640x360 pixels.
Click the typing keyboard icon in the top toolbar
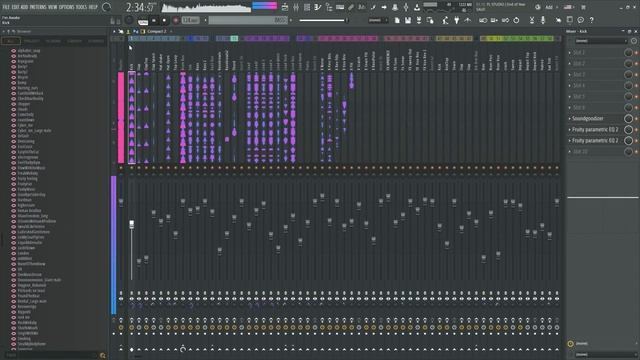340,7
